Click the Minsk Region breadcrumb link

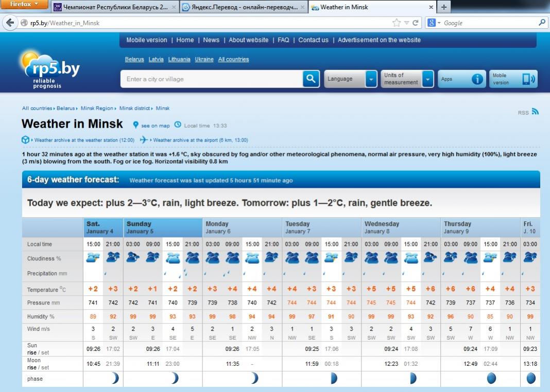(x=97, y=109)
